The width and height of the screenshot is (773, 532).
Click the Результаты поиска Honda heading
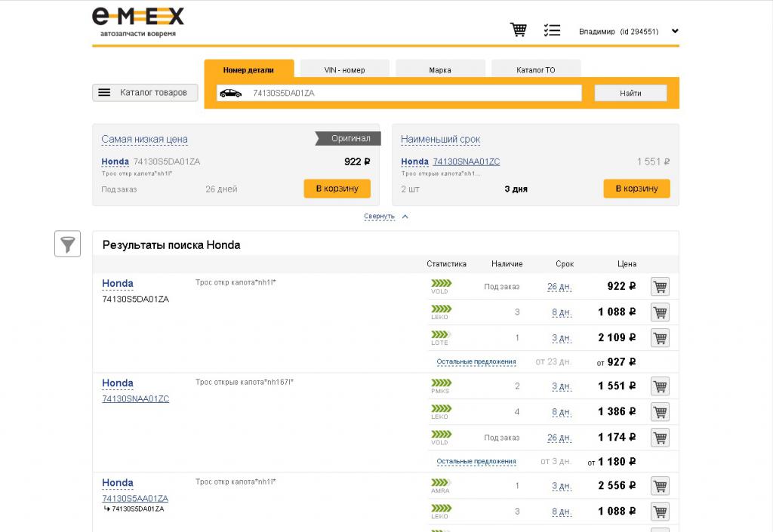[x=171, y=244]
